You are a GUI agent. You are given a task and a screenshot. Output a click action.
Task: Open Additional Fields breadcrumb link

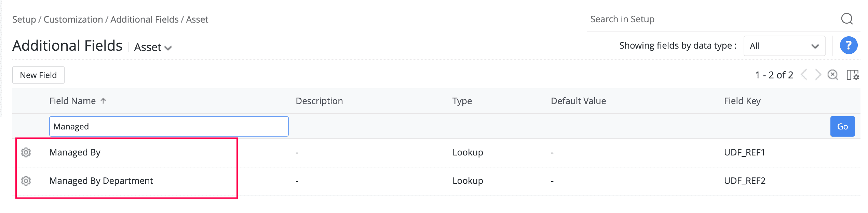145,20
